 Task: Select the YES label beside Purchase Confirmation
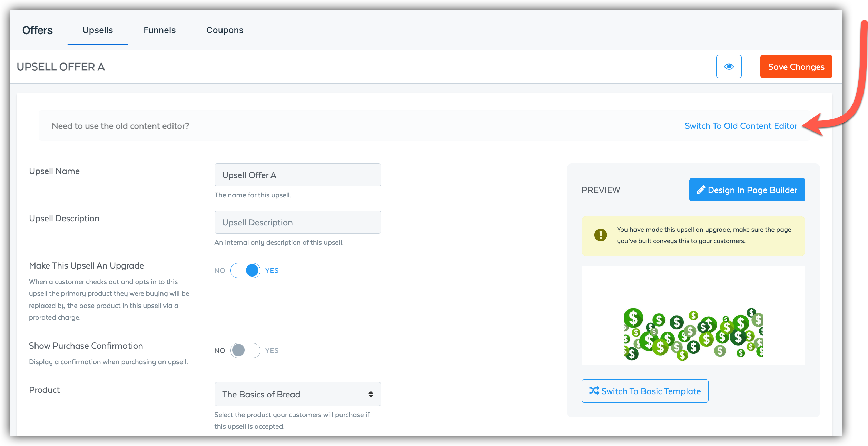272,351
